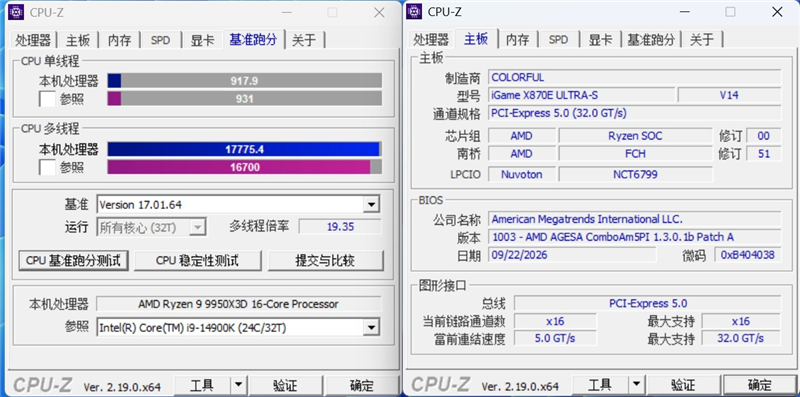Enable single-thread reference checkbox
The height and width of the screenshot is (397, 800).
[x=47, y=99]
